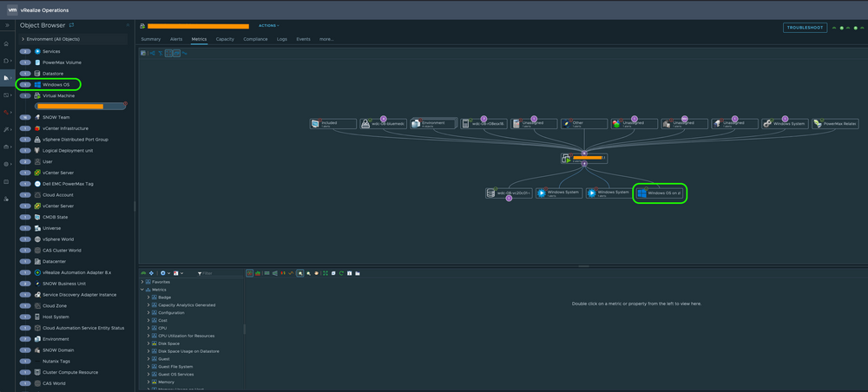Click the zoom-to-fit green arrows icon in chart toolbar
868x392 pixels.
point(325,273)
